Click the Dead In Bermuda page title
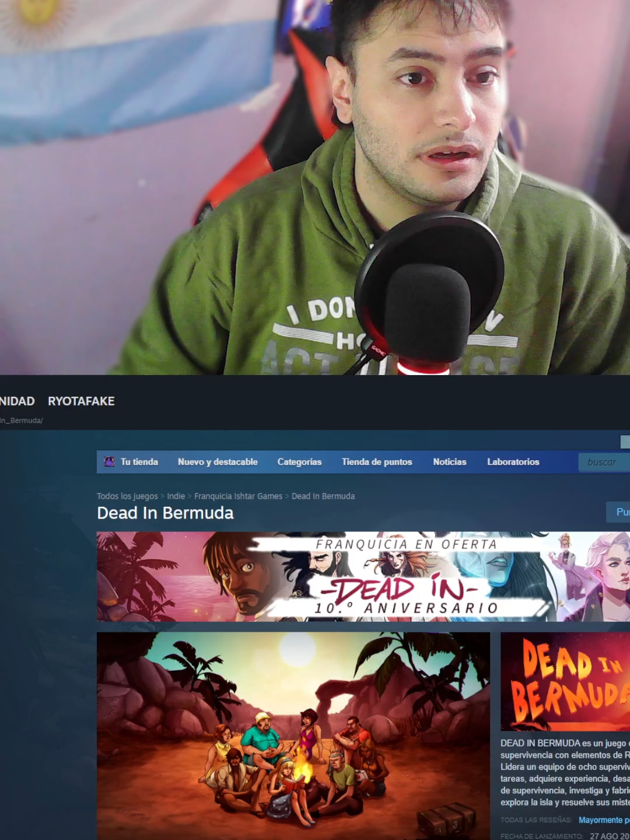The width and height of the screenshot is (630, 840). pos(165,513)
